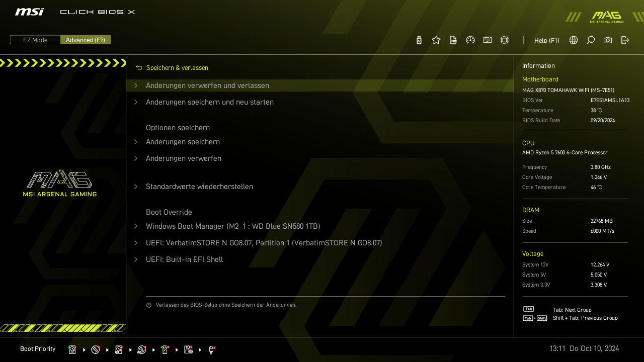Choose Änderungen verwerfen und verlassen

[207, 85]
